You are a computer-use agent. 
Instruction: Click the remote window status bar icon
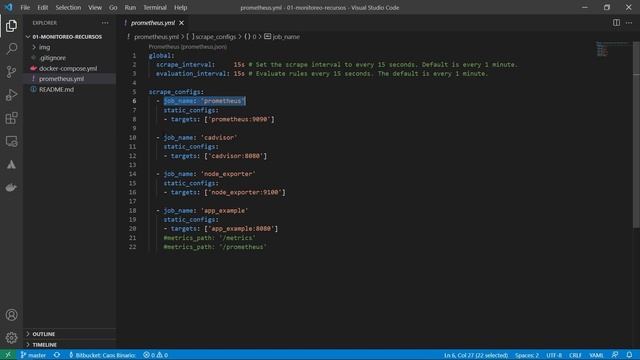[8, 355]
